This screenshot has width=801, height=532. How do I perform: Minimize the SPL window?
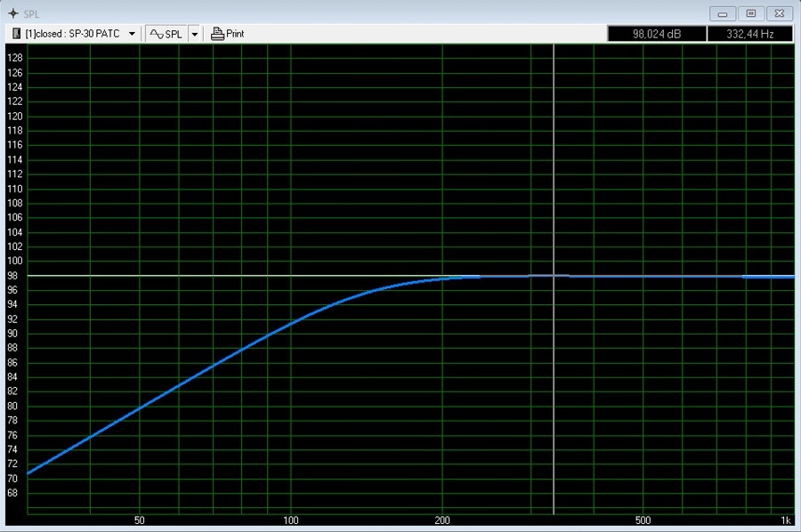tap(723, 13)
